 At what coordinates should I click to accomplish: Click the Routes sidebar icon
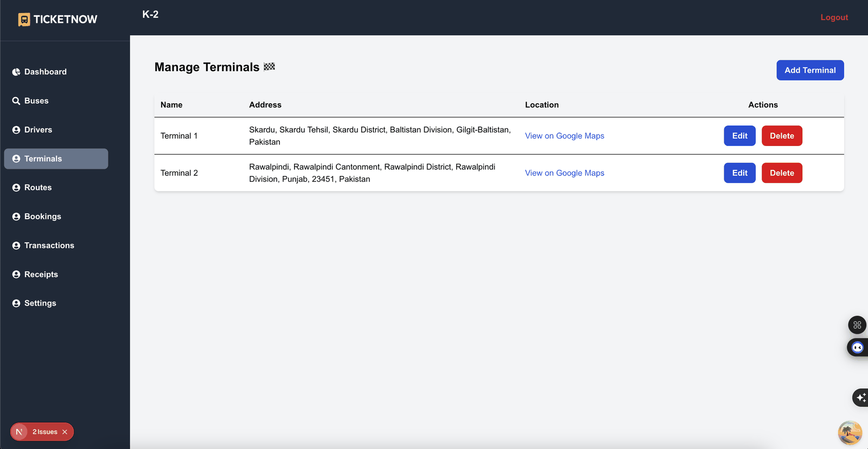pos(16,187)
